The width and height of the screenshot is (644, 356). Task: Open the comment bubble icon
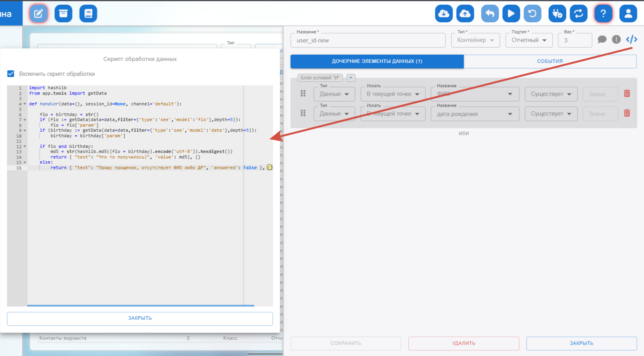(x=602, y=39)
